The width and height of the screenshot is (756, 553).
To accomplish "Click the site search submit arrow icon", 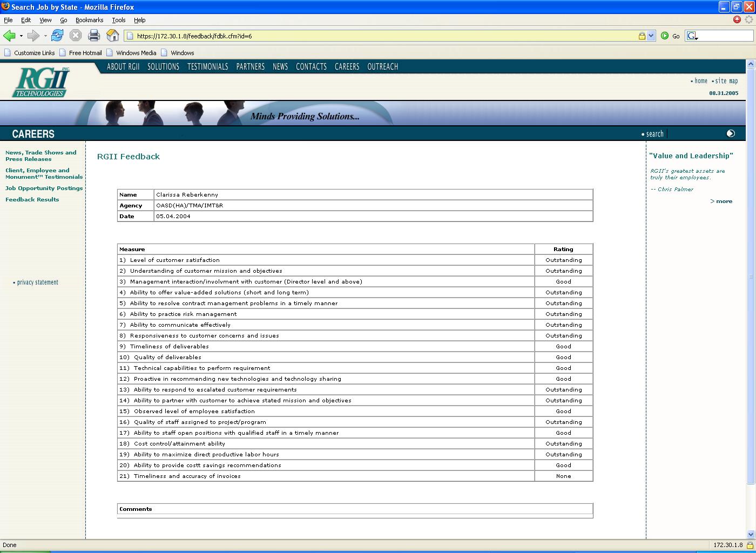I will 731,133.
